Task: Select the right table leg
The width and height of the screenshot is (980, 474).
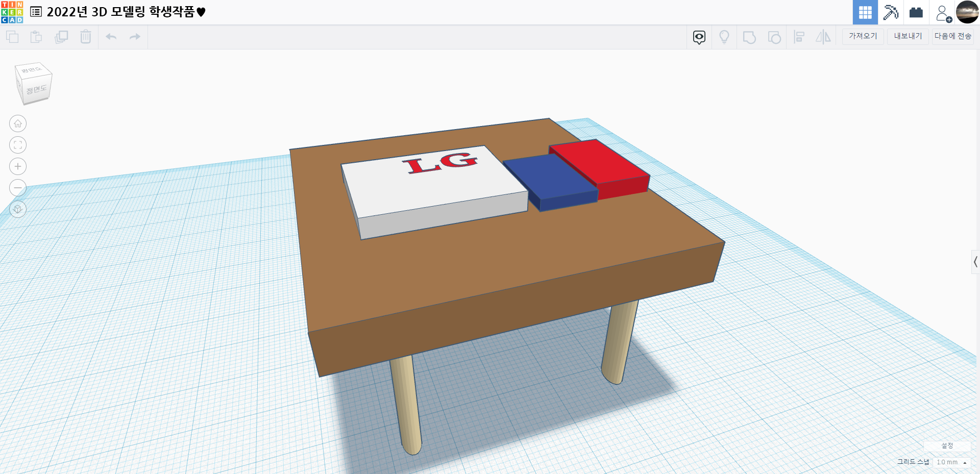Action: [620, 342]
